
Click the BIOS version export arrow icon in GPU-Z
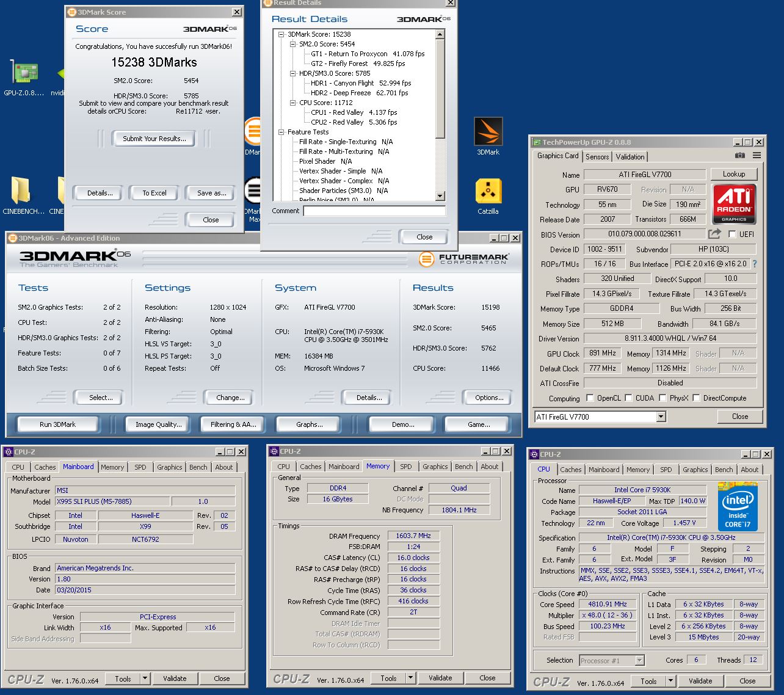point(714,234)
